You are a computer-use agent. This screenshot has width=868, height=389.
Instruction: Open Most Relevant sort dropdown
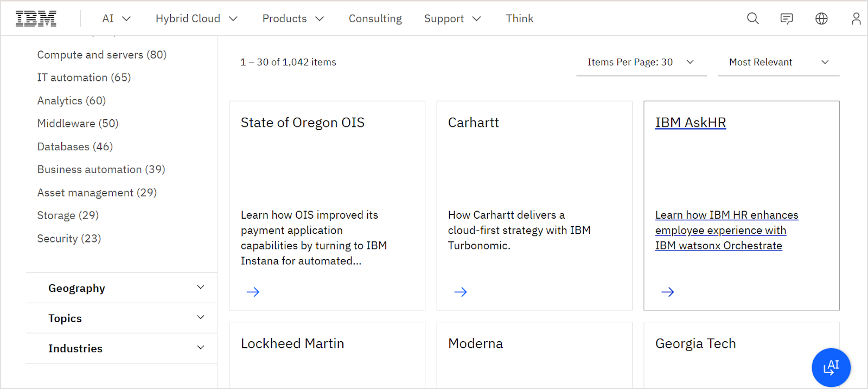[778, 62]
